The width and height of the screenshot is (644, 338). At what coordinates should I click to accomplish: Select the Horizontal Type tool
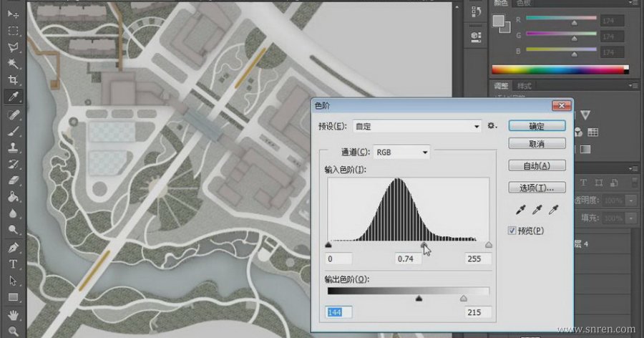click(x=13, y=264)
